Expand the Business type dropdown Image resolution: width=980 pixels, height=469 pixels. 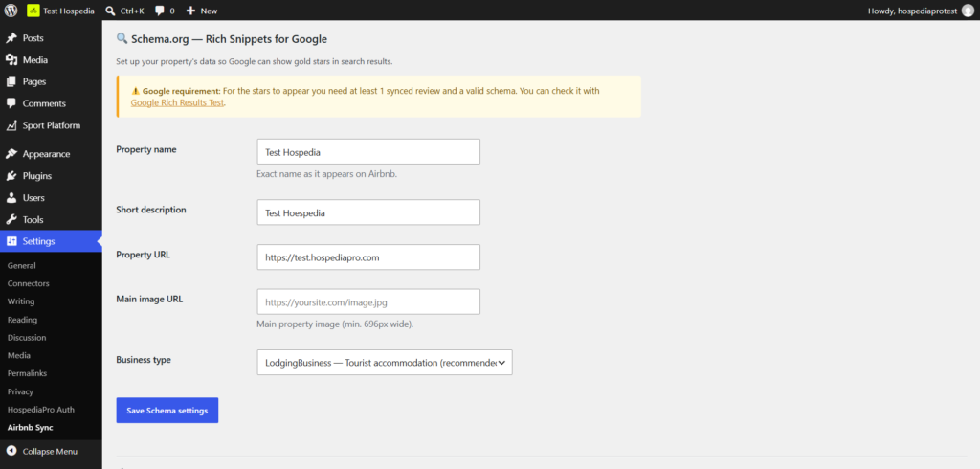click(385, 362)
